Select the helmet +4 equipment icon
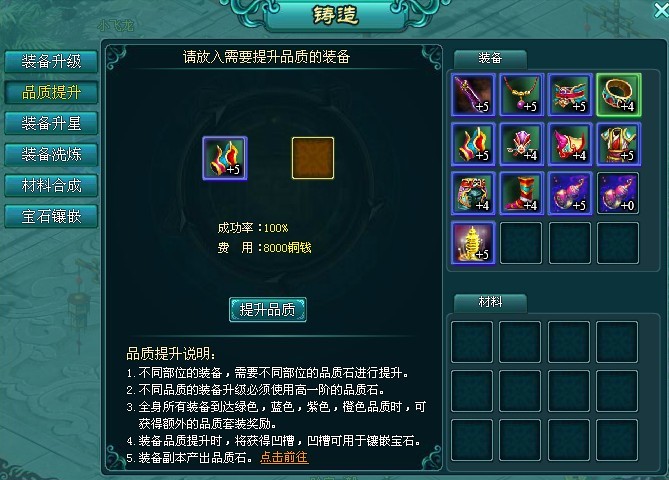This screenshot has height=480, width=669. point(473,193)
